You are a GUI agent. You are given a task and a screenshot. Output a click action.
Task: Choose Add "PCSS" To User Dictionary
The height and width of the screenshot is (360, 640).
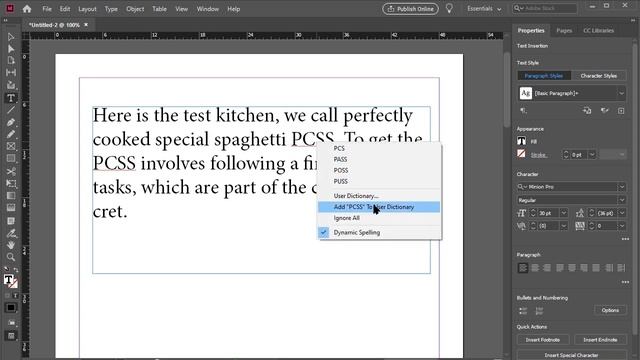379,207
